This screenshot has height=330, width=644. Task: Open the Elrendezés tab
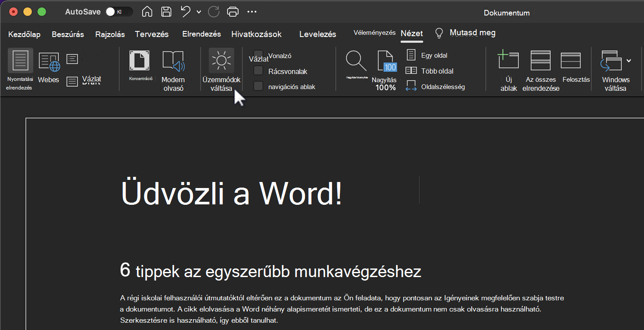pos(202,34)
